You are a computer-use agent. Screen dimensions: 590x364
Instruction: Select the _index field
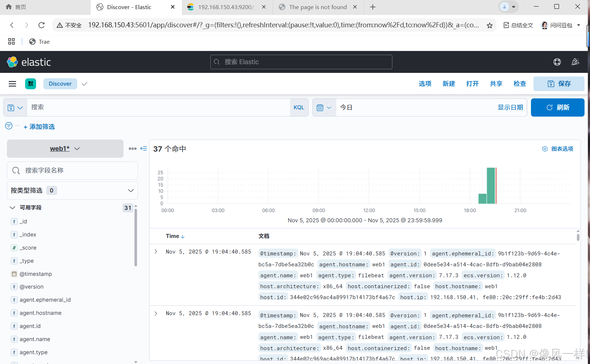[28, 235]
